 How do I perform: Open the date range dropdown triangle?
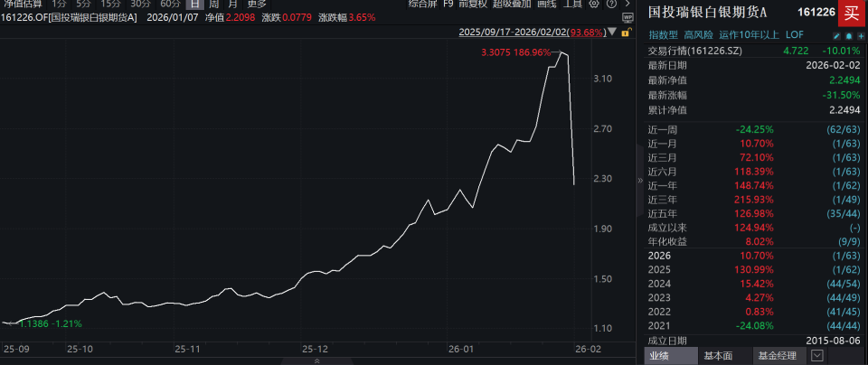coord(612,33)
